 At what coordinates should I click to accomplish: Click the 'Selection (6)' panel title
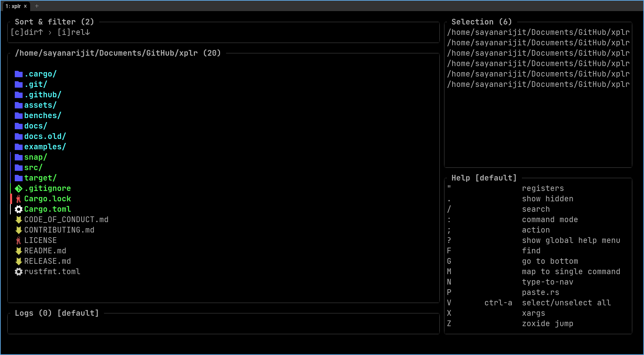tap(482, 22)
